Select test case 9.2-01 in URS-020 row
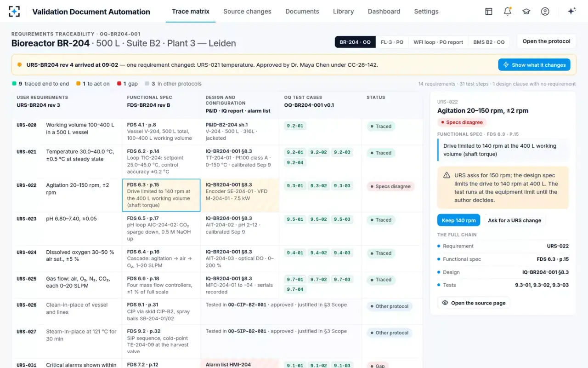Image resolution: width=588 pixels, height=368 pixels. (x=295, y=126)
